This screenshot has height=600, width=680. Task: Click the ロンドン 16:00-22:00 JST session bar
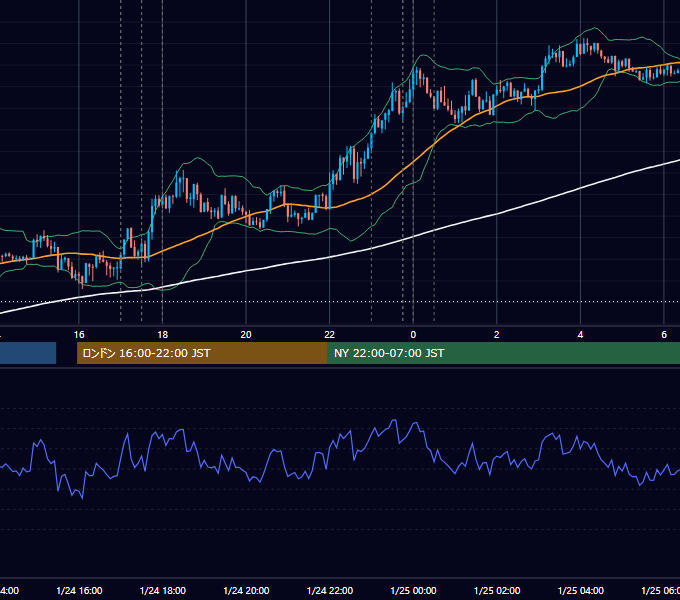202,353
